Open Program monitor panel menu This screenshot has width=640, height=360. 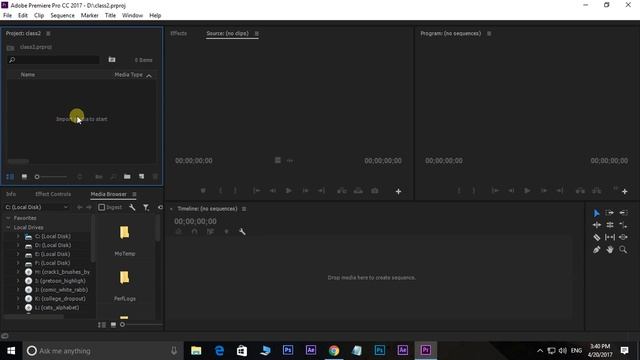[489, 33]
